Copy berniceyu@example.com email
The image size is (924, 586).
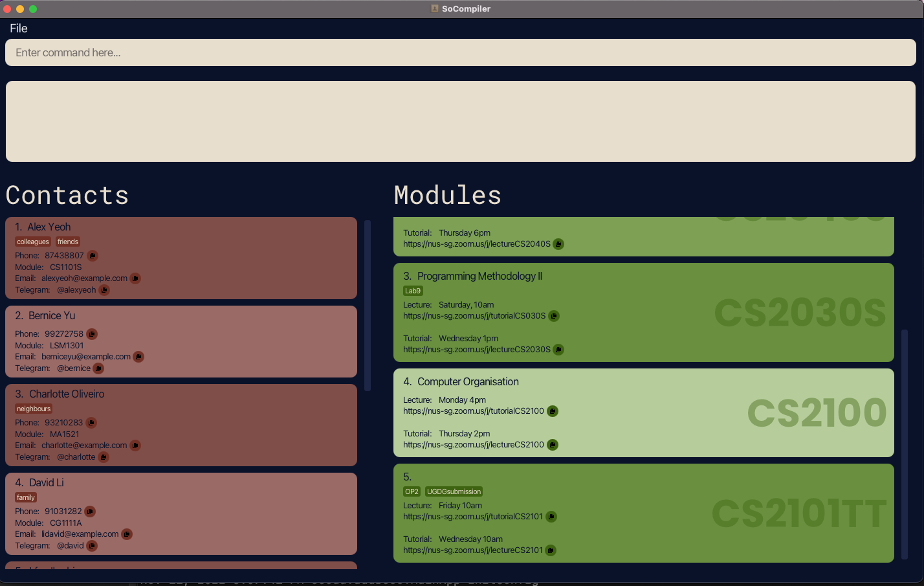pyautogui.click(x=138, y=357)
